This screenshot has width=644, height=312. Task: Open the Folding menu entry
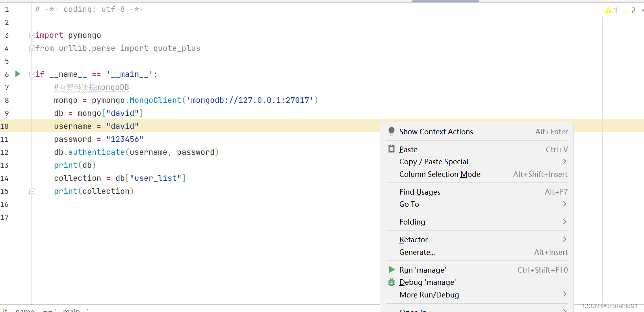pyautogui.click(x=477, y=222)
